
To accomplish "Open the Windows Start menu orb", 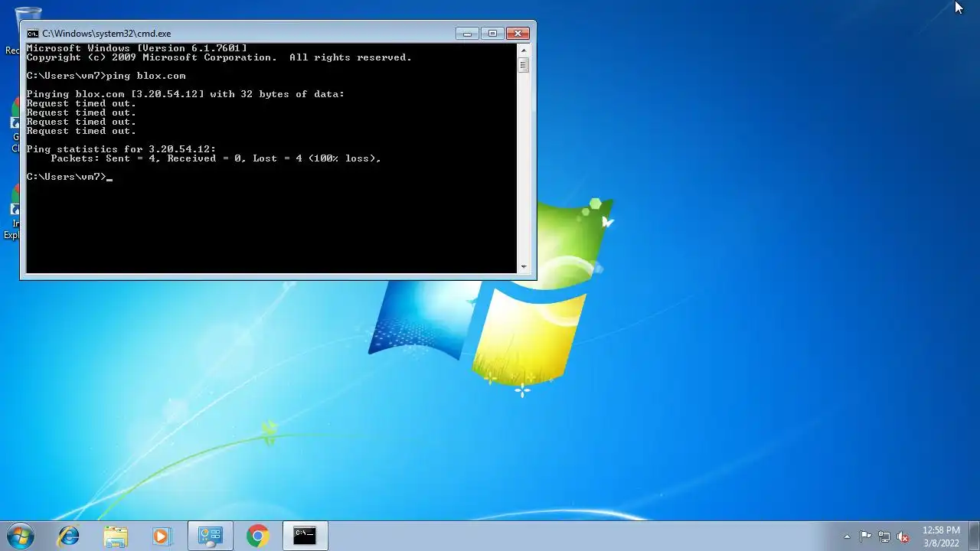I will coord(21,536).
